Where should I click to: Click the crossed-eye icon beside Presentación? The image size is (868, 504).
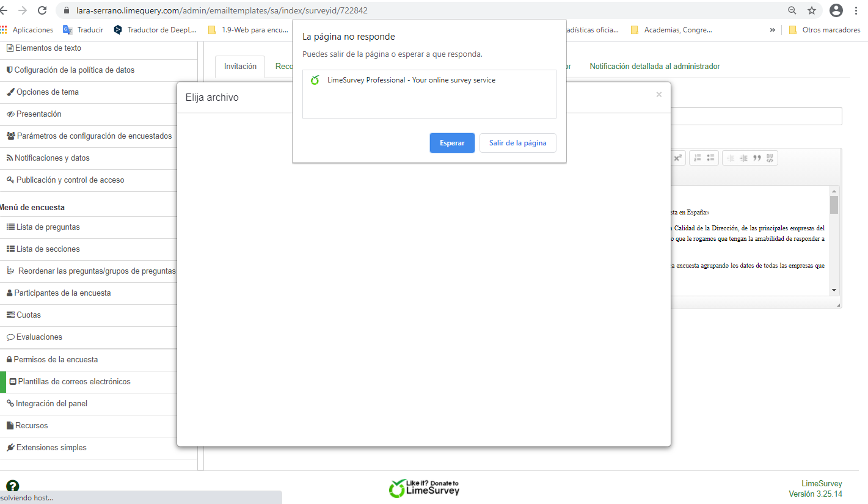10,114
